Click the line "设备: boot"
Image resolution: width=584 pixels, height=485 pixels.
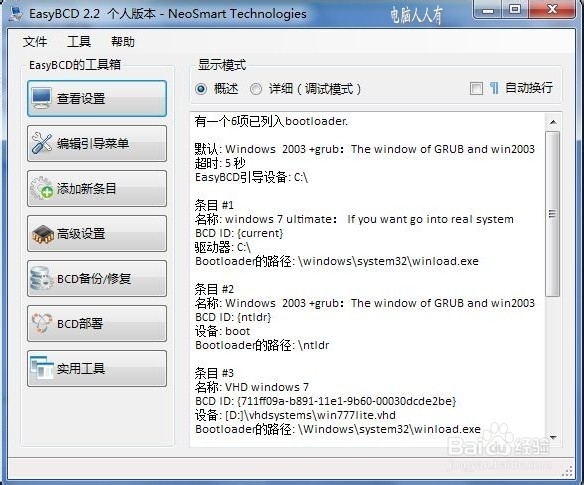click(222, 331)
